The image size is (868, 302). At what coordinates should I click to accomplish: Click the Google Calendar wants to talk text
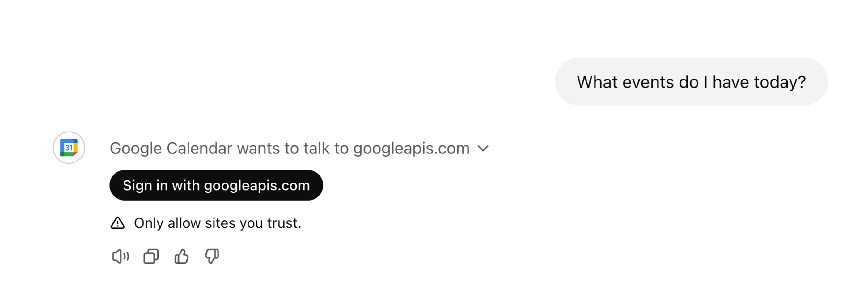tap(290, 148)
